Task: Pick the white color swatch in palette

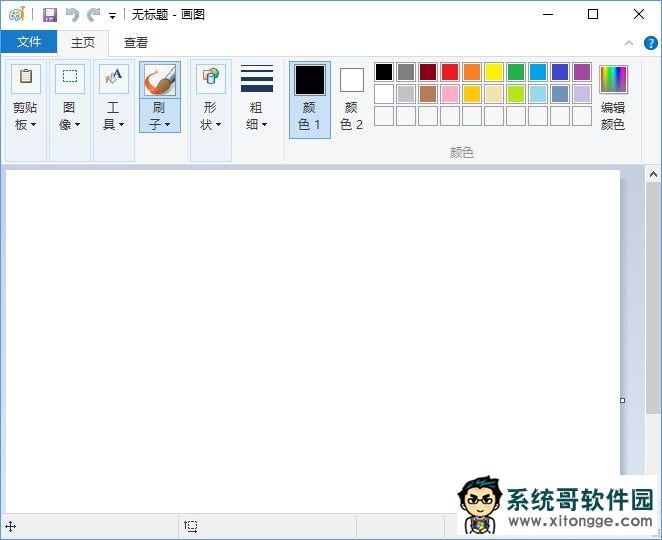Action: (384, 94)
